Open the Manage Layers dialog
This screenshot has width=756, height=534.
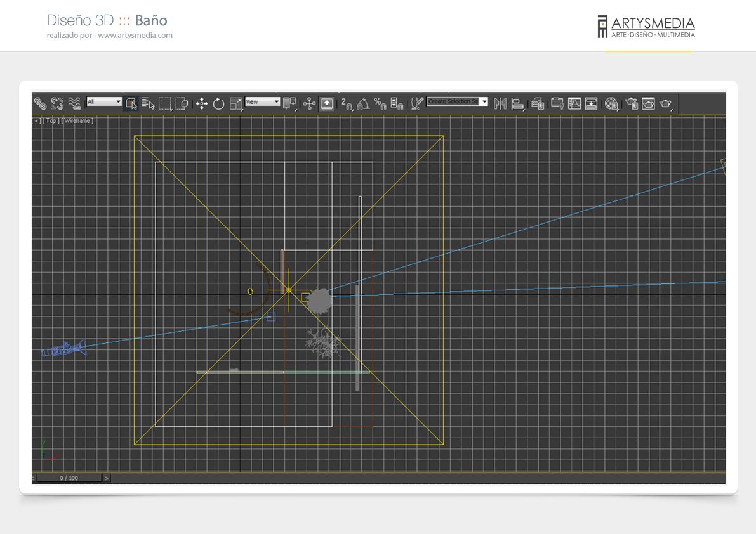538,103
